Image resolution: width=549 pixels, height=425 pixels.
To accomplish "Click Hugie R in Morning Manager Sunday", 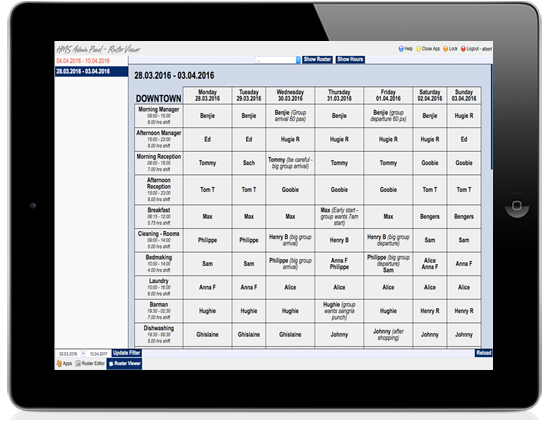I will click(x=464, y=116).
